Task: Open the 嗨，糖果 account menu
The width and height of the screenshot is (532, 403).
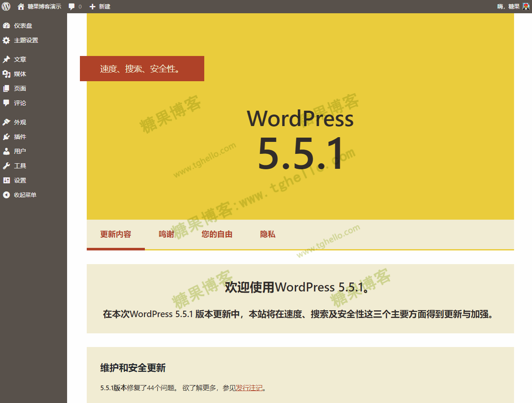Action: 513,6
